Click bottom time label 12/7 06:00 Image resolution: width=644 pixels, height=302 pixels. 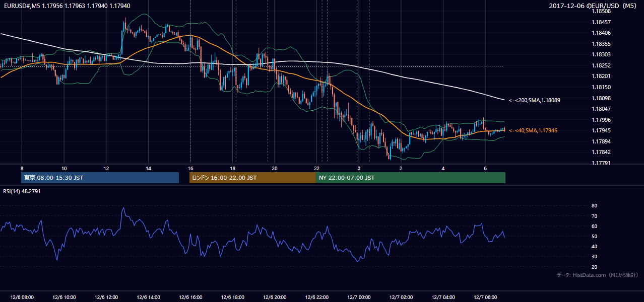(485, 297)
